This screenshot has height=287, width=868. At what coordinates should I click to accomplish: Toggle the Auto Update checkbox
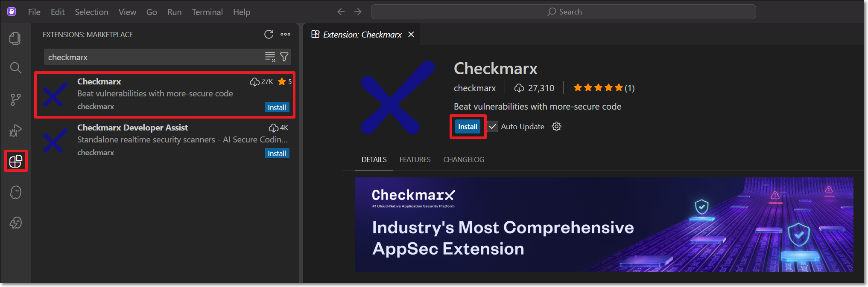pos(493,127)
